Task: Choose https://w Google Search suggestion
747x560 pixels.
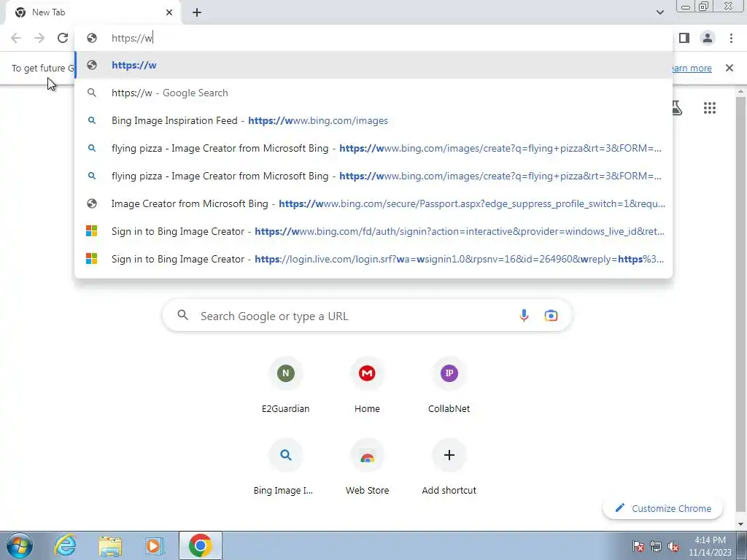Action: click(373, 93)
